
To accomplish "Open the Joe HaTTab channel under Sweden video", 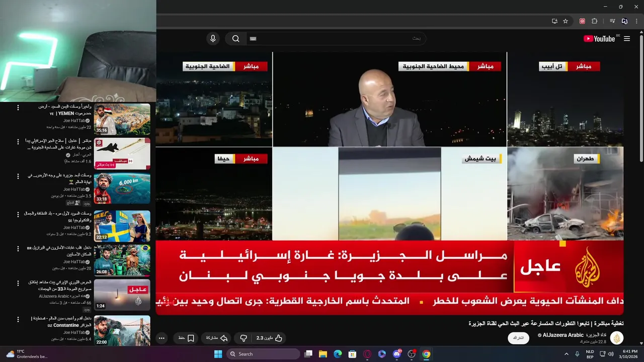I will (x=77, y=227).
